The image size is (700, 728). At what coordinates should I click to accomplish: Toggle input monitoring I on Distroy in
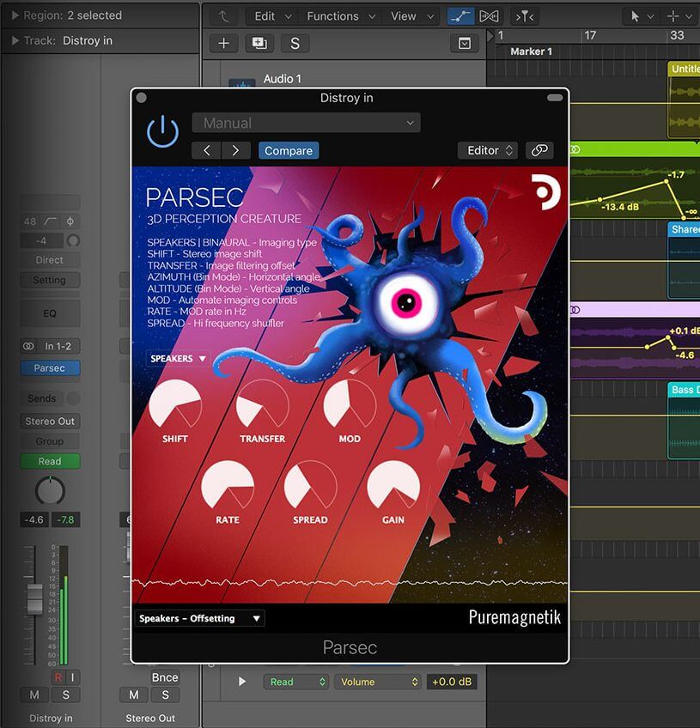click(x=72, y=677)
